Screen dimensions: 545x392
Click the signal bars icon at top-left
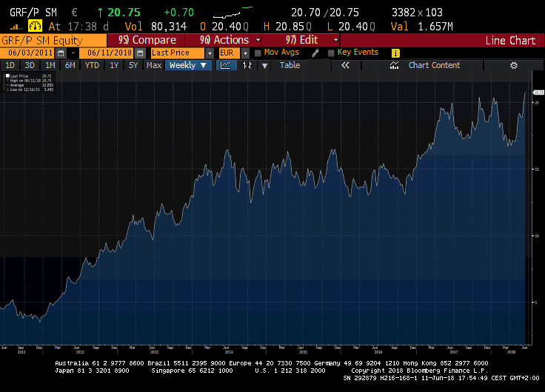[x=16, y=27]
